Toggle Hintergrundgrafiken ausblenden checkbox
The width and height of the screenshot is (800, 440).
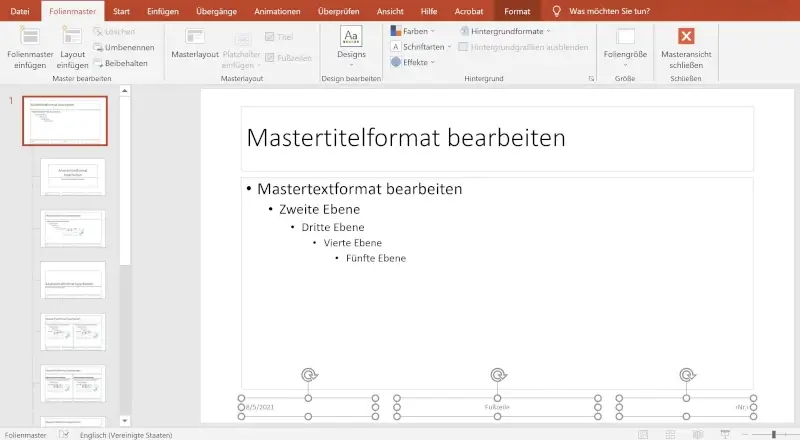click(463, 47)
